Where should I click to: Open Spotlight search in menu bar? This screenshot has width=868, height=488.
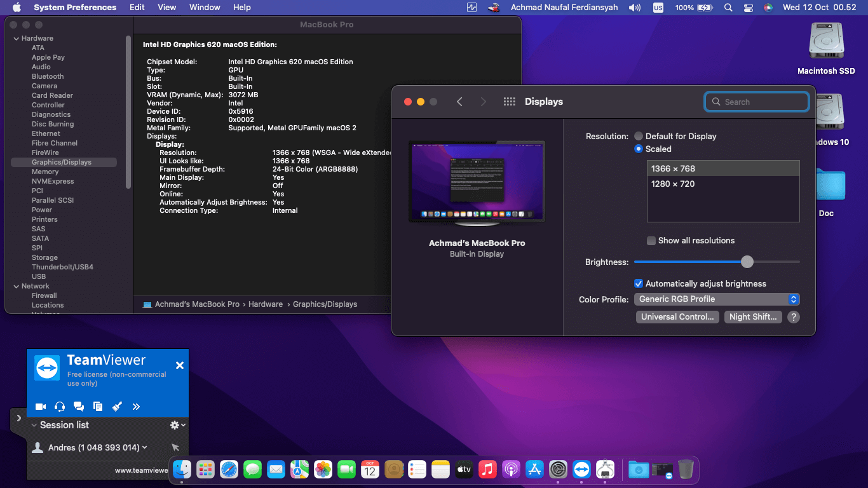[x=728, y=8]
